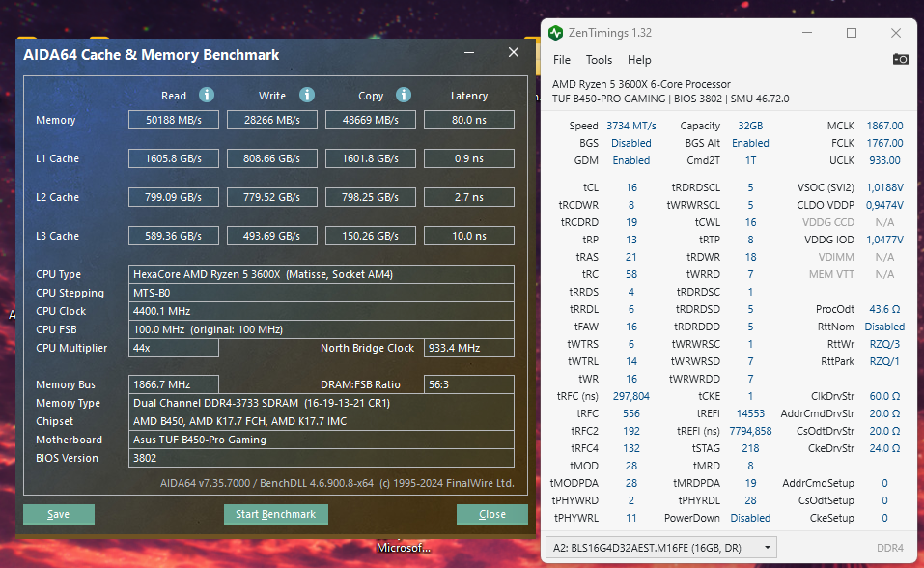Viewport: 924px width, 568px height.
Task: Click the VSOC (SVI2) value 1,0188V
Action: pyautogui.click(x=884, y=187)
